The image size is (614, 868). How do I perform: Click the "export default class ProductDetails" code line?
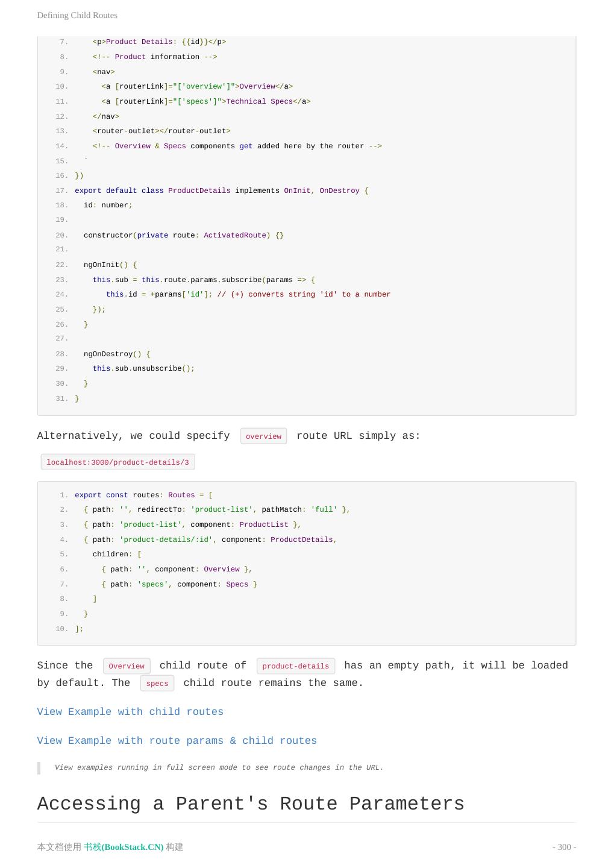[221, 190]
